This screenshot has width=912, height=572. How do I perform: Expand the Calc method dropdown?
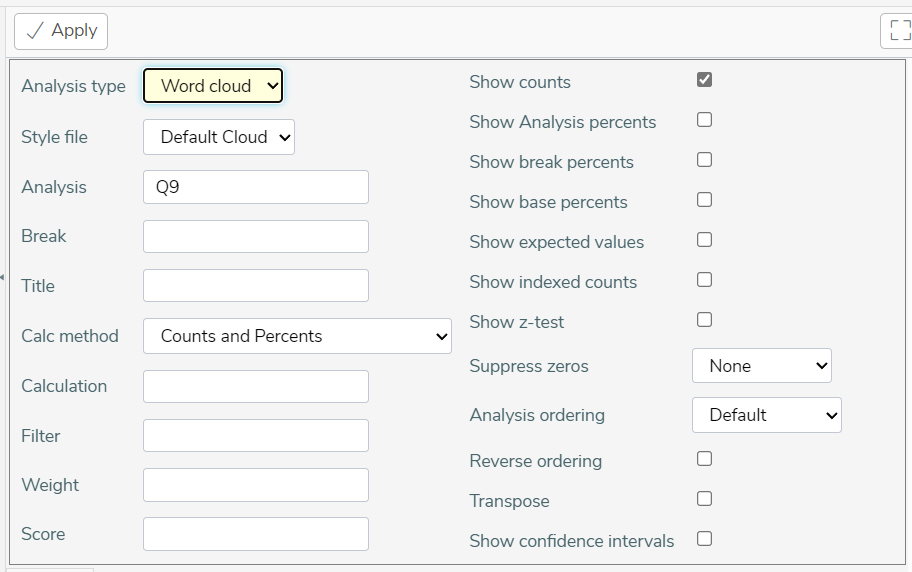[x=297, y=336]
